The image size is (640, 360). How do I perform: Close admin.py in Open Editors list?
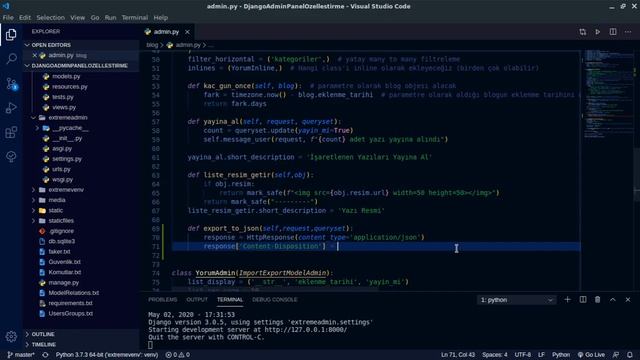point(35,55)
